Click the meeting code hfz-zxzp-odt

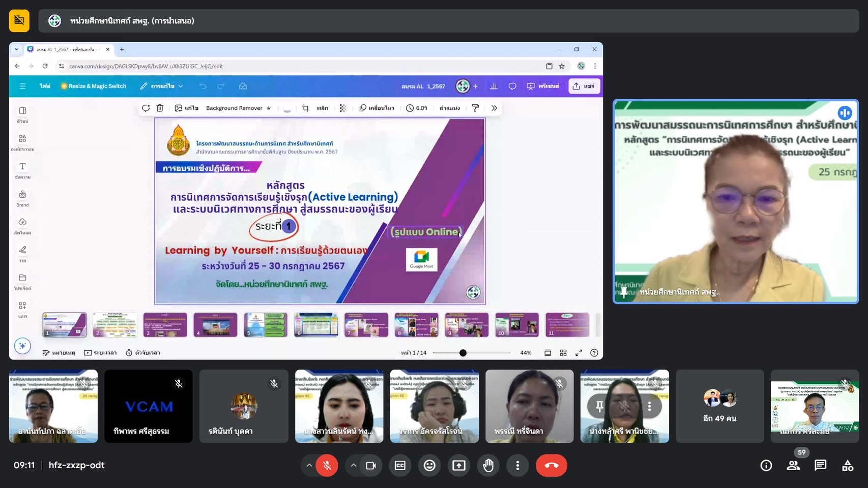coord(77,465)
